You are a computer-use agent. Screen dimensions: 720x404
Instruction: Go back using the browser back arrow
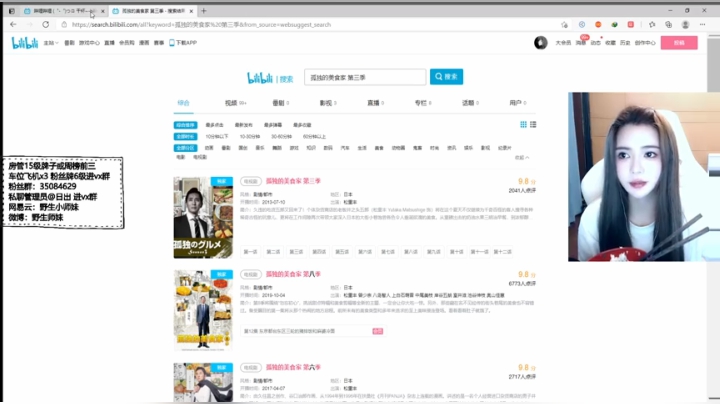tap(13, 24)
